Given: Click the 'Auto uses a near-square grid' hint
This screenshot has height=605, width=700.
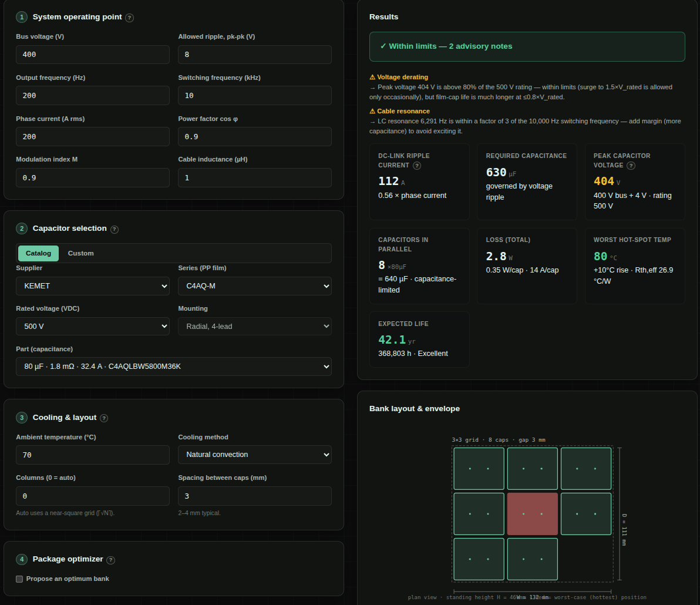Looking at the screenshot, I should coord(65,513).
